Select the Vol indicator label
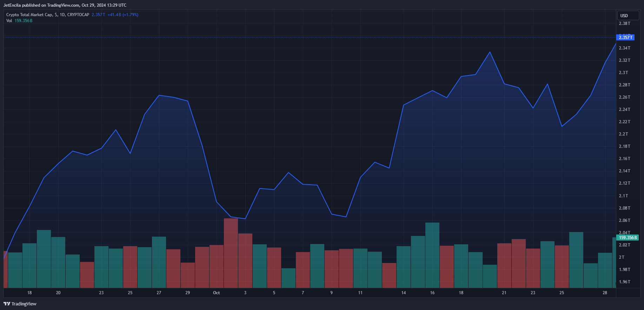644x310 pixels. [9, 21]
